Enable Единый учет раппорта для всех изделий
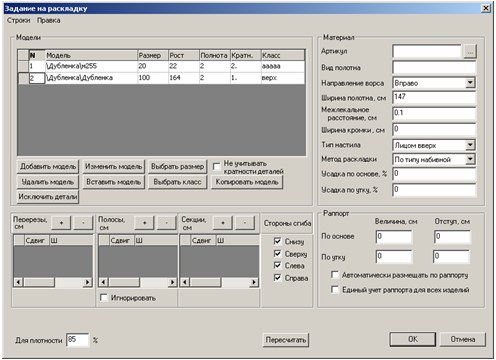This screenshot has width=496, height=360. point(335,289)
